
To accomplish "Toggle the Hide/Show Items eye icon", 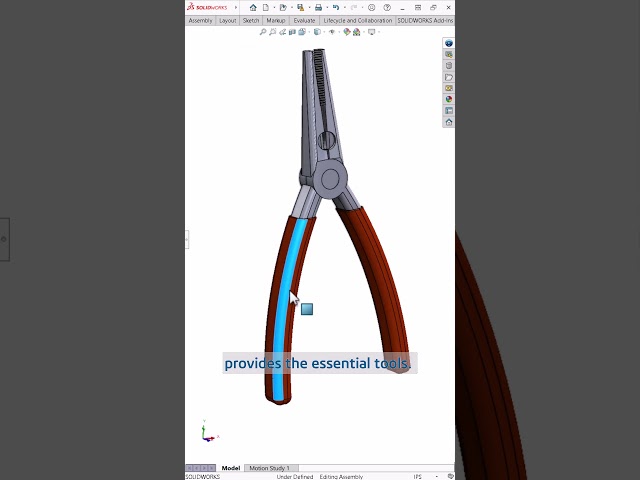I will (332, 32).
